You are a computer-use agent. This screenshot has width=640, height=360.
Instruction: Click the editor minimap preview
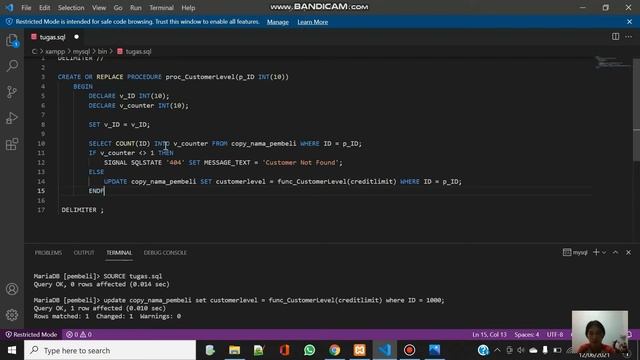click(x=611, y=63)
